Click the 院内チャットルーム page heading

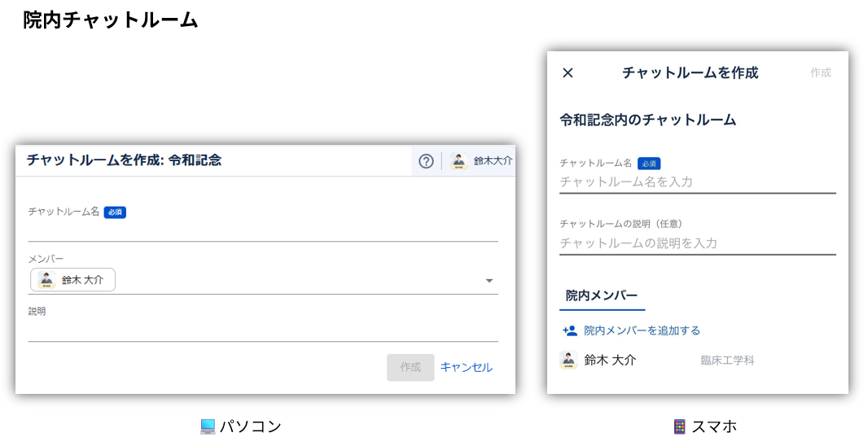pyautogui.click(x=110, y=20)
